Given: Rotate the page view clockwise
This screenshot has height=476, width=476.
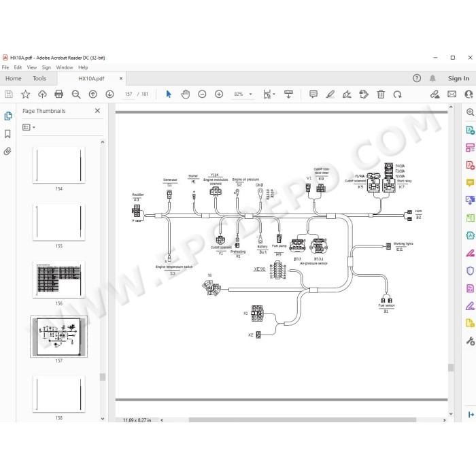Looking at the screenshot, I should (397, 95).
